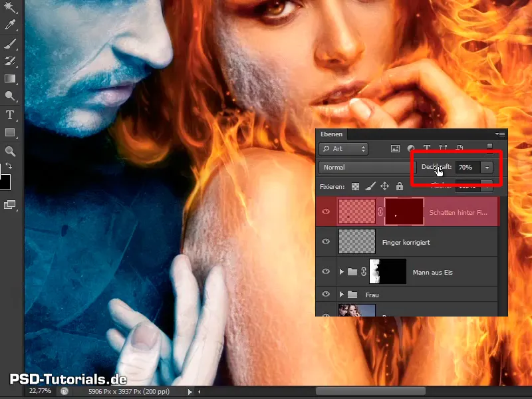Select the Frau group name
The width and height of the screenshot is (532, 399).
(372, 295)
